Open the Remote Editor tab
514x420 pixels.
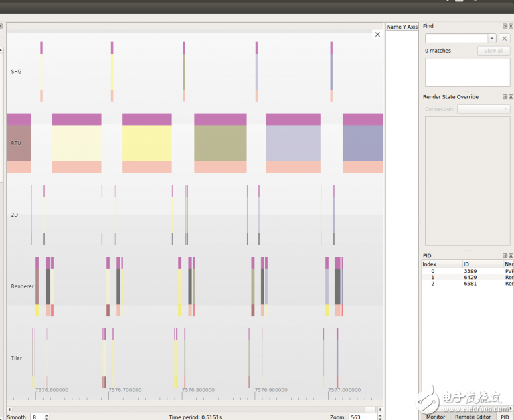(473, 416)
